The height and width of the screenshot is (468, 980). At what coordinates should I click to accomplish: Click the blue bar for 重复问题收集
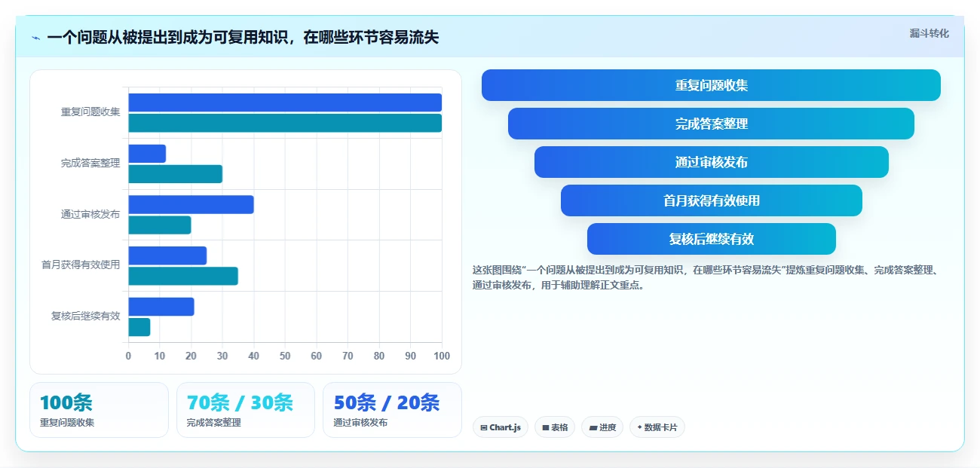tap(285, 102)
